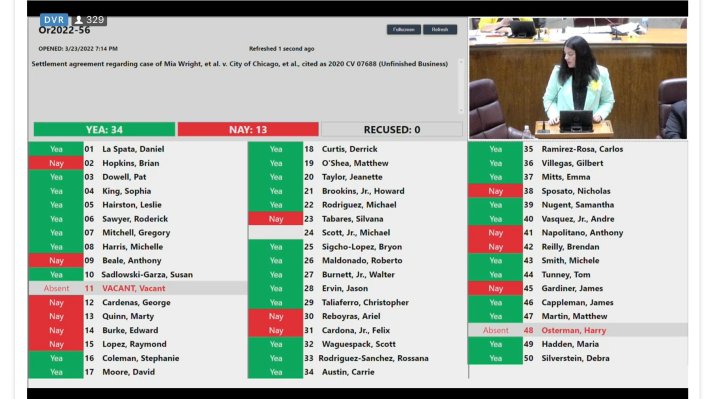Click the Nay indicator for Hopkins, Brian
Image resolution: width=710 pixels, height=399 pixels.
coord(56,163)
